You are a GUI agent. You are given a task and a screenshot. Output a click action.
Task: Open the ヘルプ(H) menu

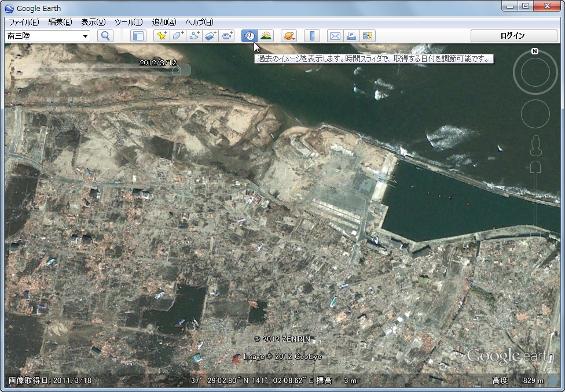click(199, 23)
